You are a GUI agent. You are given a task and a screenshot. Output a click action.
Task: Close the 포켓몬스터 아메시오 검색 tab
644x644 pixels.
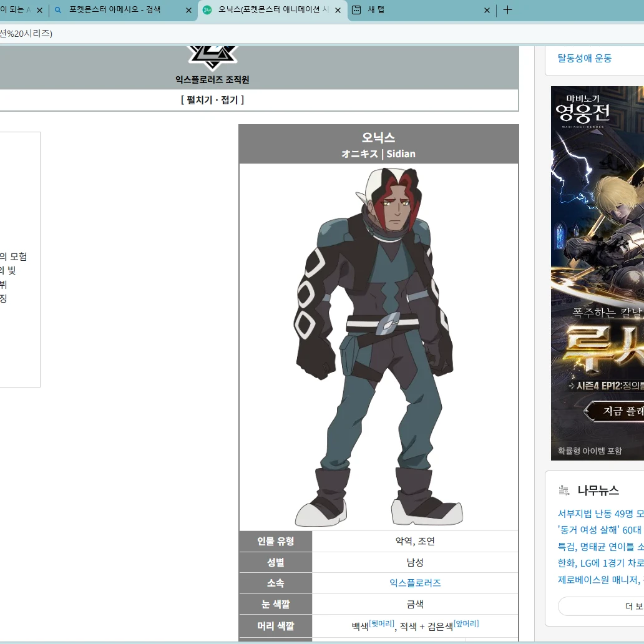coord(188,10)
